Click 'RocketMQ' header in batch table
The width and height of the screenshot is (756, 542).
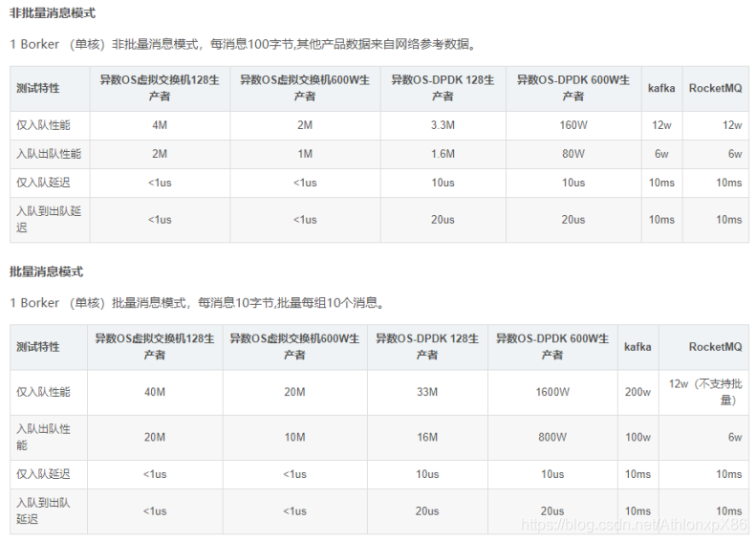(x=704, y=347)
